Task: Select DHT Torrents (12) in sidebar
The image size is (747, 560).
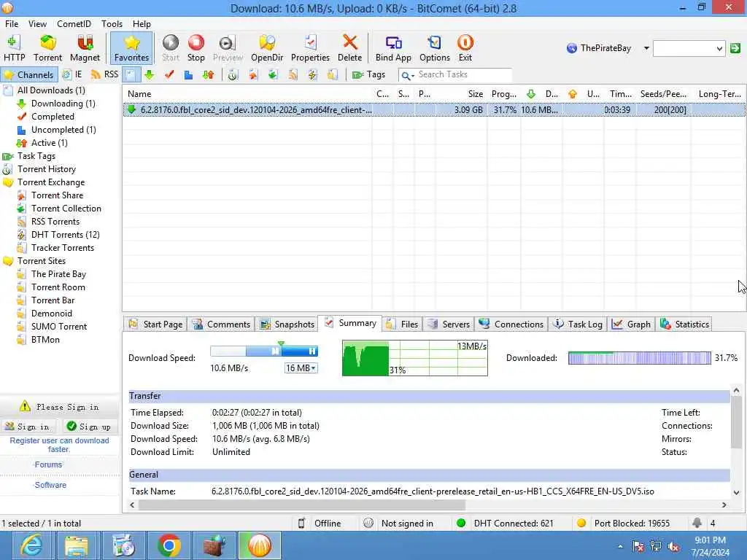Action: 65,235
